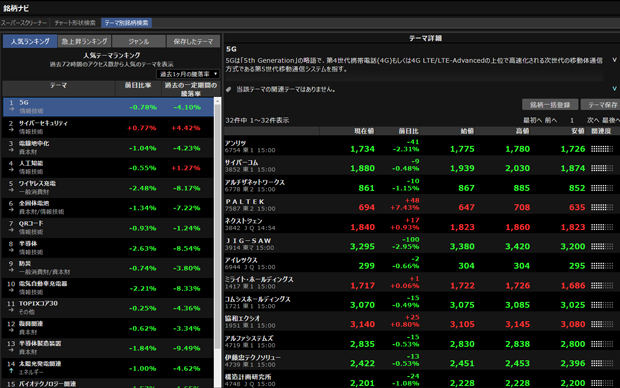Select the テーマ別銘柄検索 tab
Viewport: 620px width, 388px height.
126,23
